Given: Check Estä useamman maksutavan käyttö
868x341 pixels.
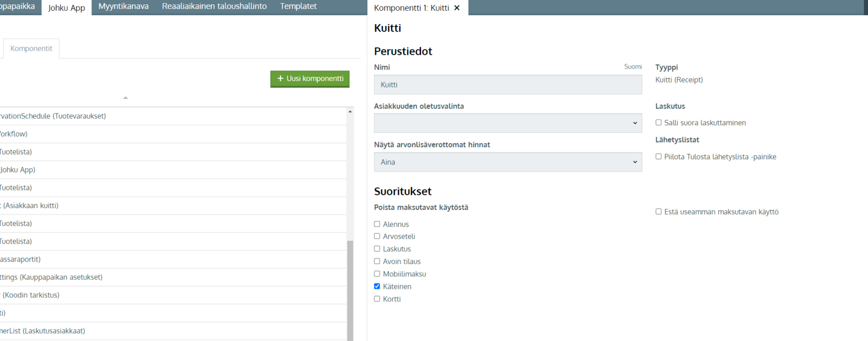Looking at the screenshot, I should coord(659,212).
